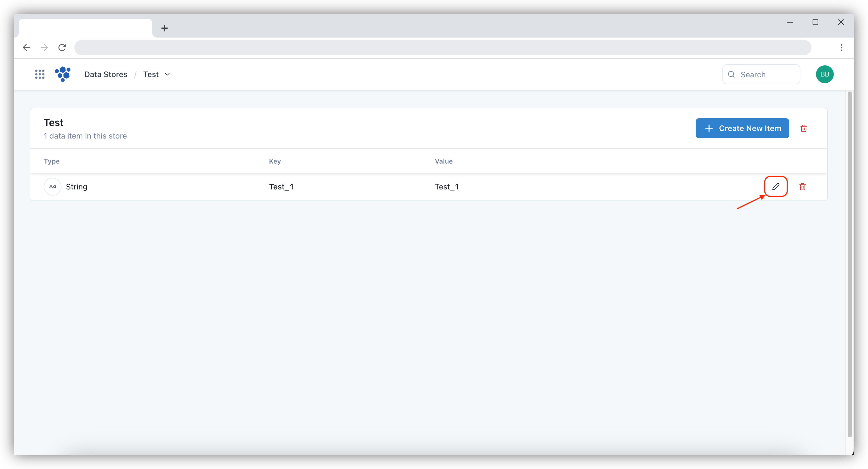
Task: Click the String type Aa icon
Action: point(53,187)
